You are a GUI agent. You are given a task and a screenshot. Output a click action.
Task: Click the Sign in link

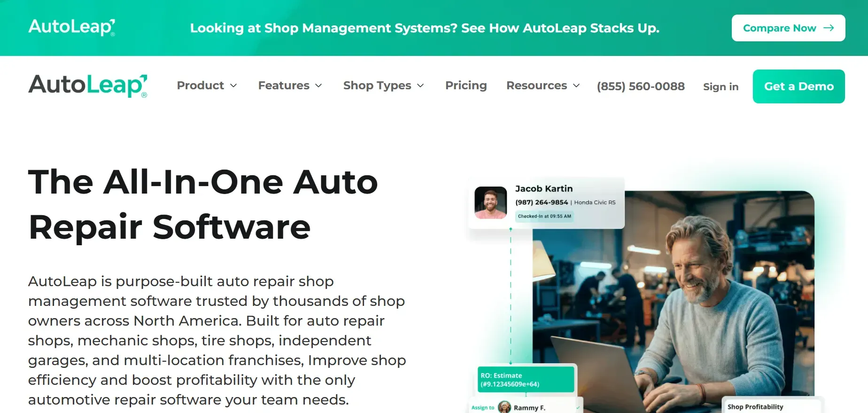pyautogui.click(x=721, y=87)
